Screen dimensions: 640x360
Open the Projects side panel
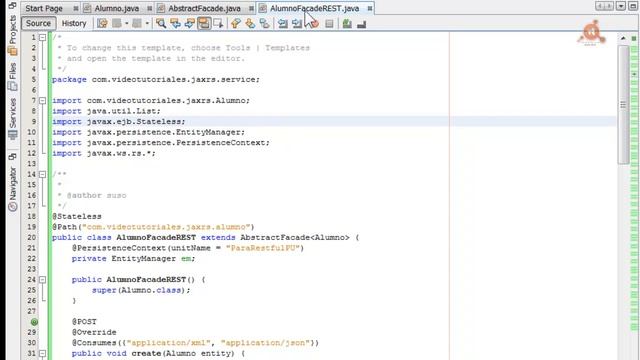pos(13,35)
